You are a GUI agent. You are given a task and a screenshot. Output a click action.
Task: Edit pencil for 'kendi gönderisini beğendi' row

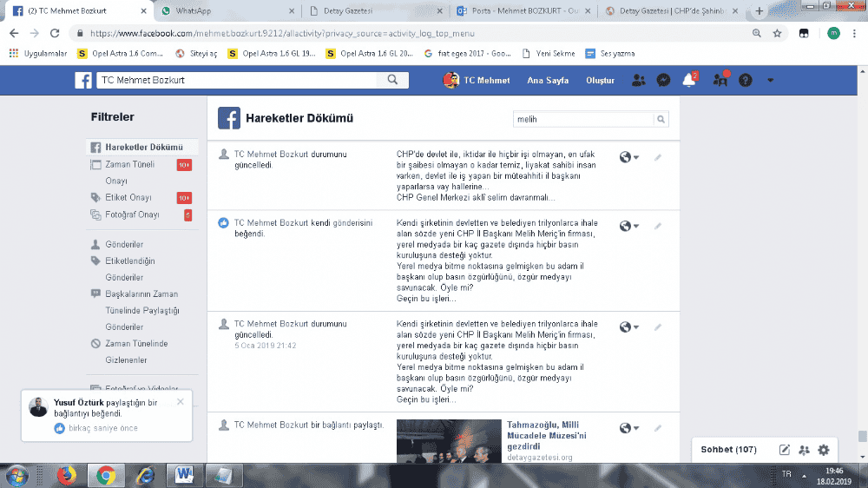[x=658, y=226]
